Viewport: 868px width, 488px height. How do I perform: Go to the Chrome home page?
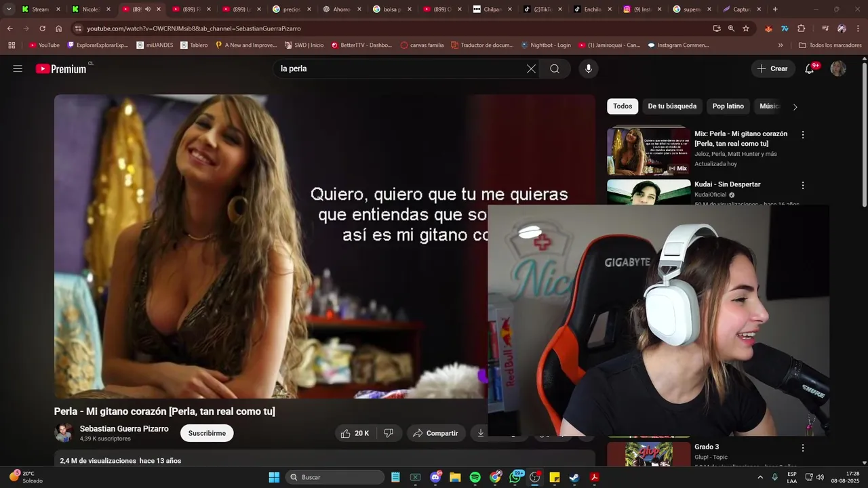58,28
